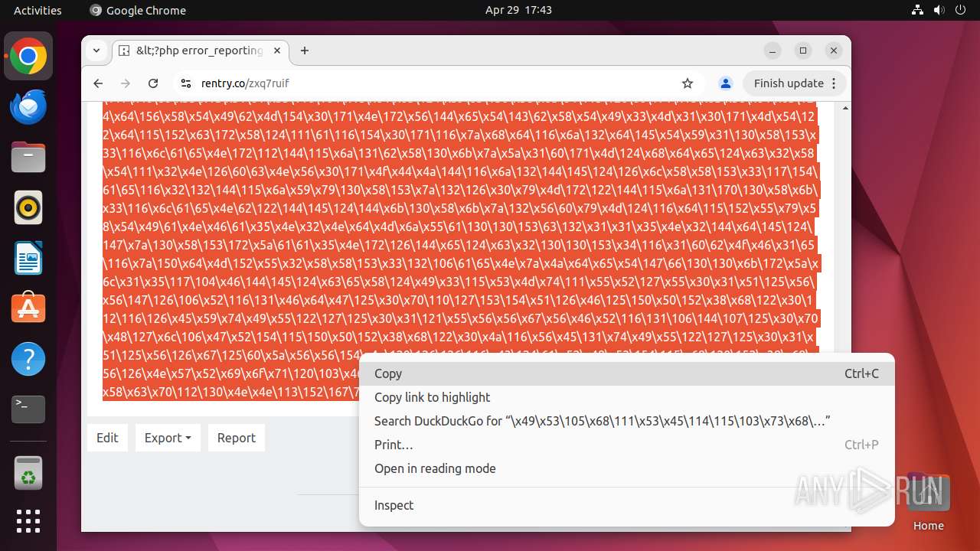Select Print… from the context menu

click(x=626, y=445)
